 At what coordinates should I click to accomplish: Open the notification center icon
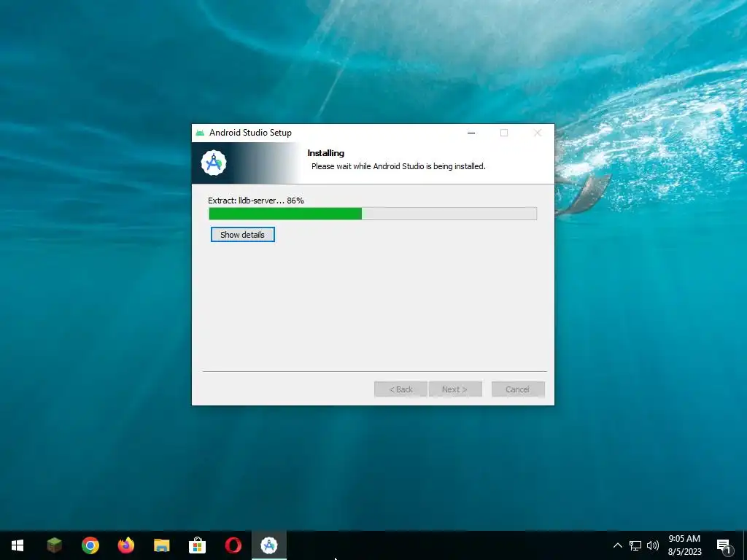pos(724,545)
